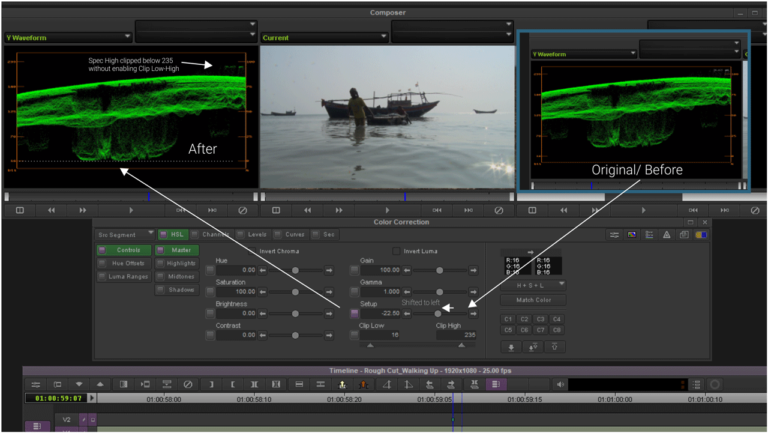Viewport: 768px width, 433px height.
Task: Toggle the Contrast enable button
Action: [x=210, y=335]
